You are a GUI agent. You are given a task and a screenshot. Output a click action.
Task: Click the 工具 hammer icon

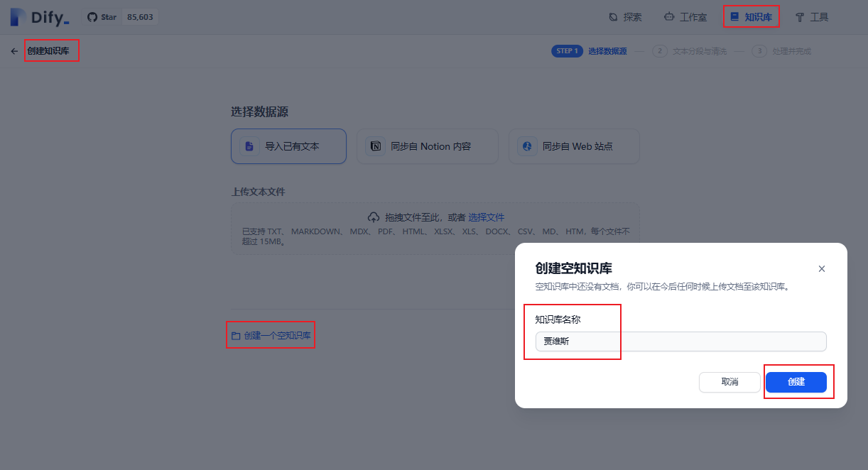(x=800, y=17)
